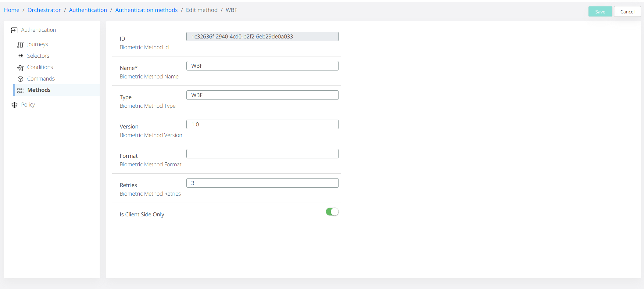Open Authentication methods breadcrumb link

146,10
